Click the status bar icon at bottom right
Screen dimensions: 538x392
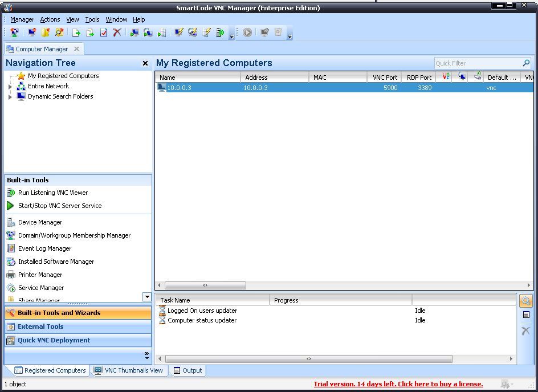click(x=506, y=384)
